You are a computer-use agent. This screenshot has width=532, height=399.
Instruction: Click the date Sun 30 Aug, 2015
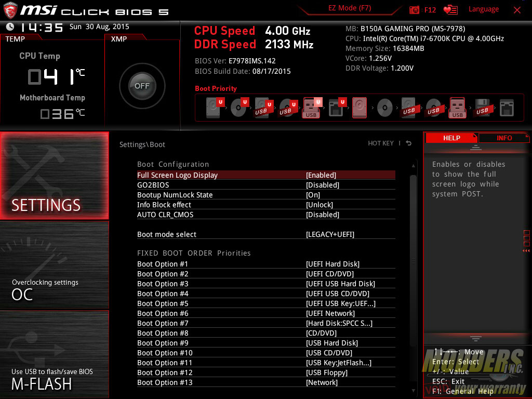tap(99, 26)
